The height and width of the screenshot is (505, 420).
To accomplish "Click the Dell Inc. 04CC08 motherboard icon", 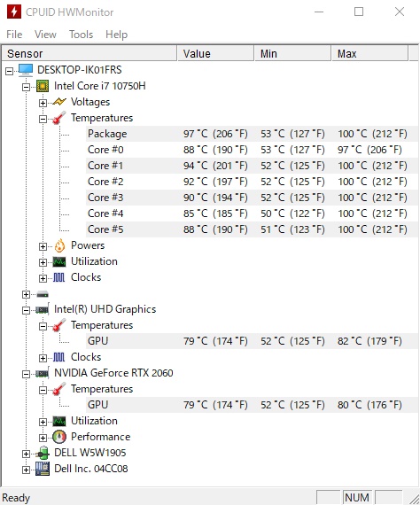I will click(x=43, y=469).
